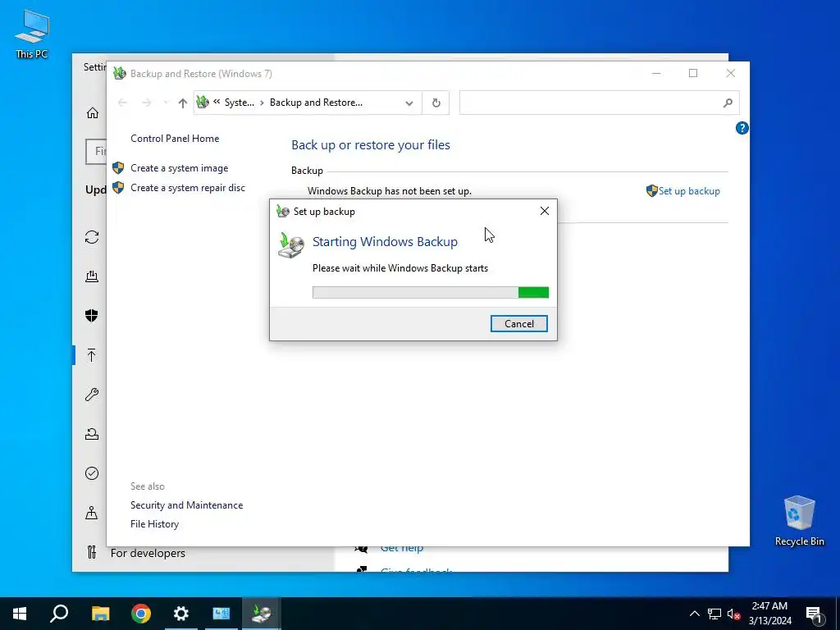Viewport: 840px width, 630px height.
Task: Select the Recycle Bin desktop icon
Action: point(799,521)
